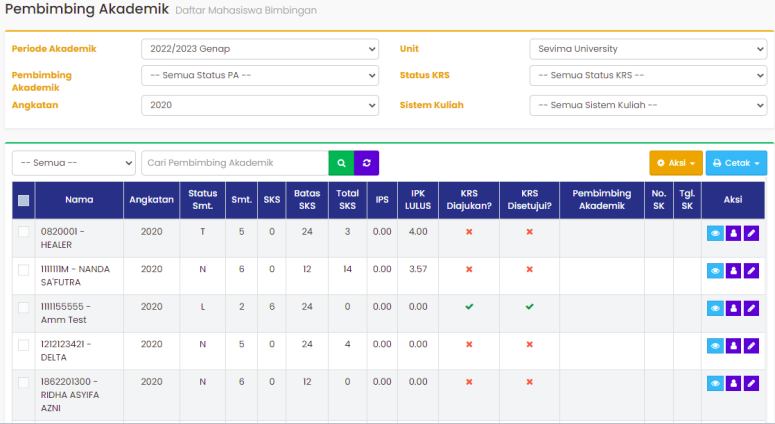Screen dimensions: 775x424
Task: Check the box for NANDA SA'FUTRA
Action: pos(23,270)
